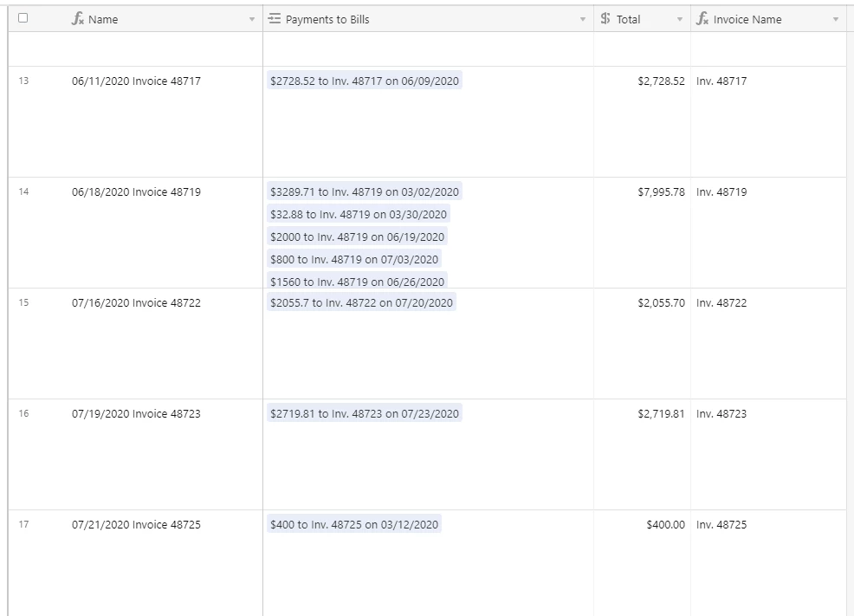The width and height of the screenshot is (854, 616).
Task: Click cell 07/16/2020 Invoice 48722
Action: 136,344
